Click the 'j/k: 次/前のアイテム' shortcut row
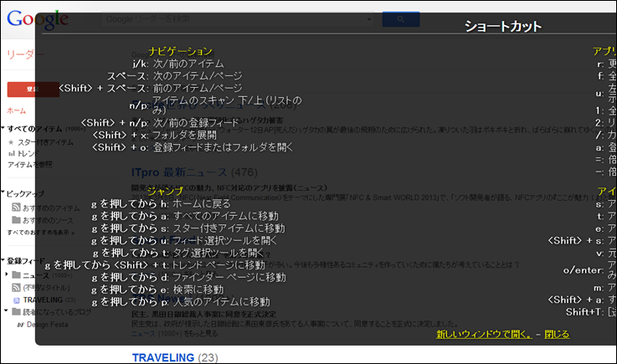The width and height of the screenshot is (617, 364). point(178,64)
